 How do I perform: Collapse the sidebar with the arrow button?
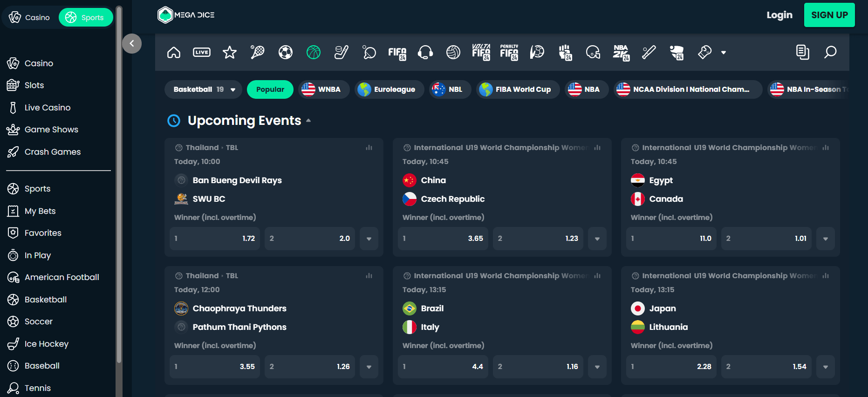tap(132, 43)
